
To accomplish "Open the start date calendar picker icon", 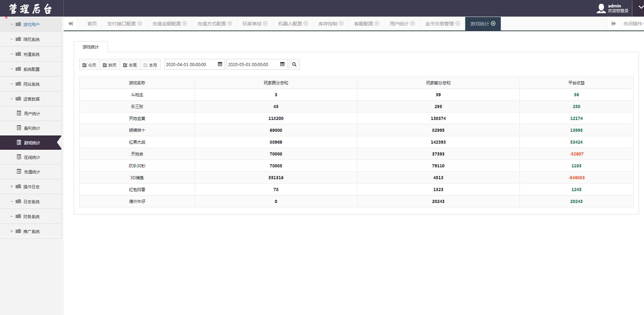I will [220, 64].
